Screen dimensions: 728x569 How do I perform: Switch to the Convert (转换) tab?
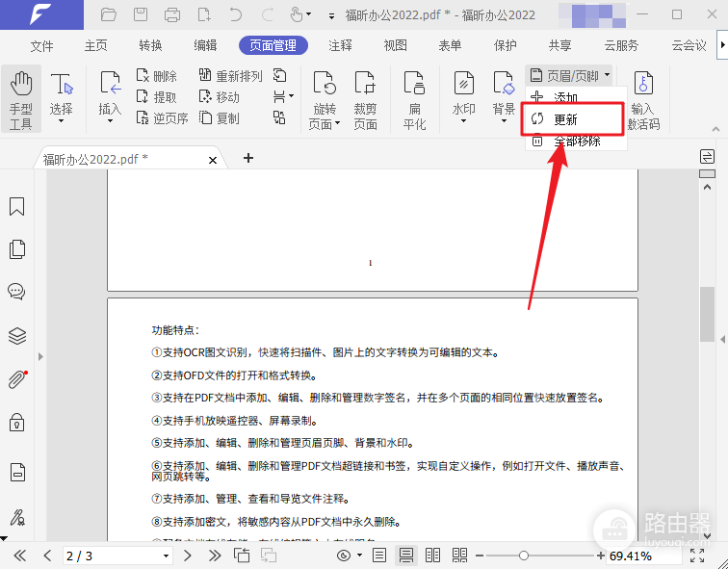[x=150, y=45]
